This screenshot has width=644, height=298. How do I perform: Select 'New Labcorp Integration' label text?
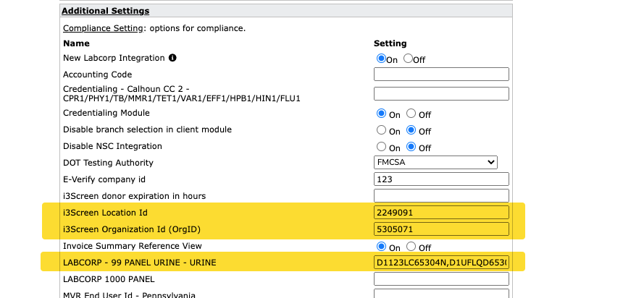point(114,58)
